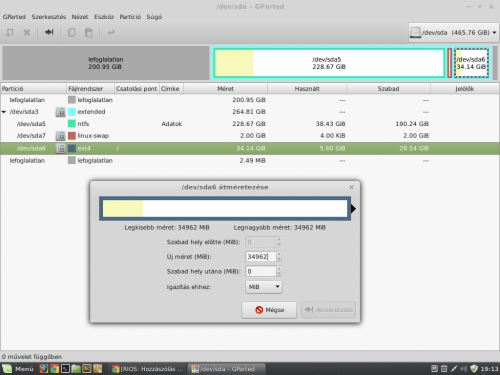The height and width of the screenshot is (375, 500).
Task: Click the Mégse cancel button
Action: [x=269, y=310]
